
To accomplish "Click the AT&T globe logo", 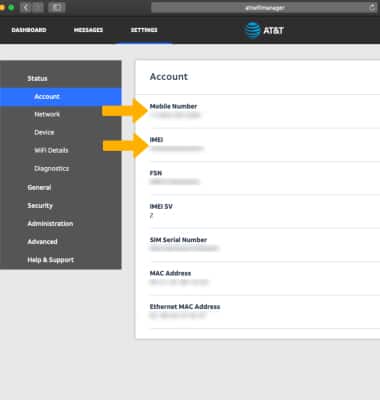I will tap(252, 30).
